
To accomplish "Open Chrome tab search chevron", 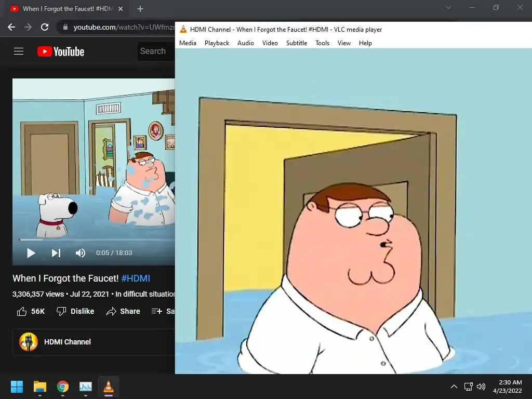I will 448,7.
